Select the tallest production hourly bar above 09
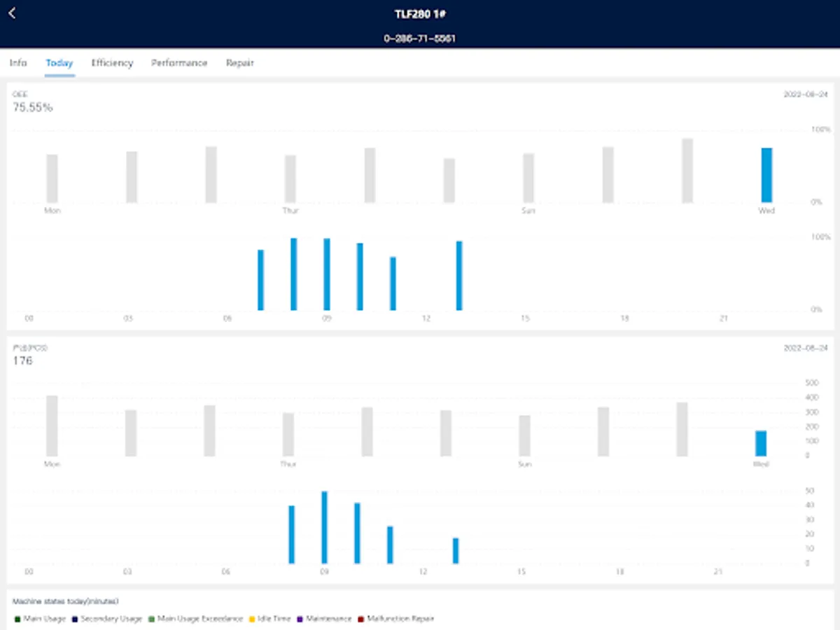Screen dimensions: 840x630 click(x=324, y=527)
